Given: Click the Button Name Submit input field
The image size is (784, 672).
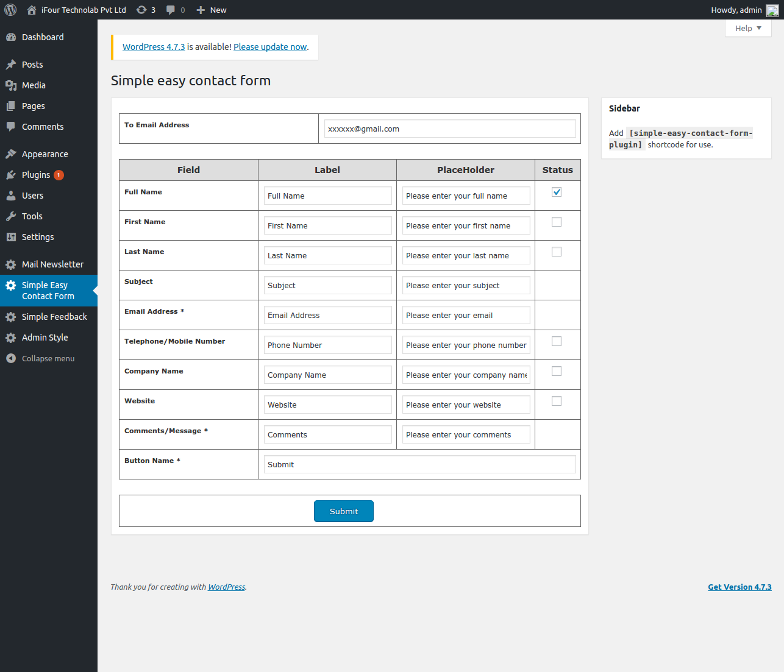Looking at the screenshot, I should tap(420, 464).
